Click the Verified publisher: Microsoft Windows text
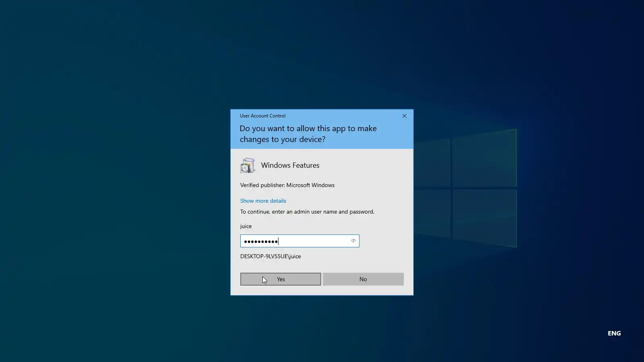This screenshot has width=644, height=362. coord(287,185)
